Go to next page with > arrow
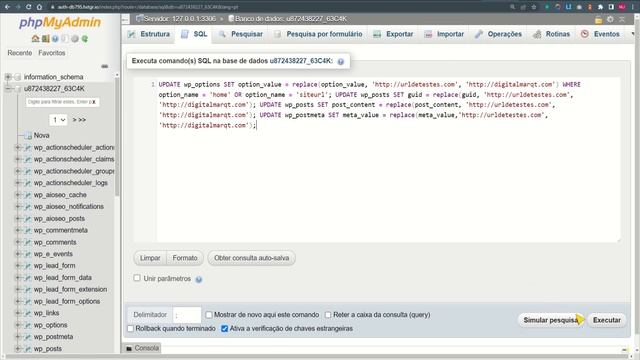The height and width of the screenshot is (360, 640). tap(74, 120)
